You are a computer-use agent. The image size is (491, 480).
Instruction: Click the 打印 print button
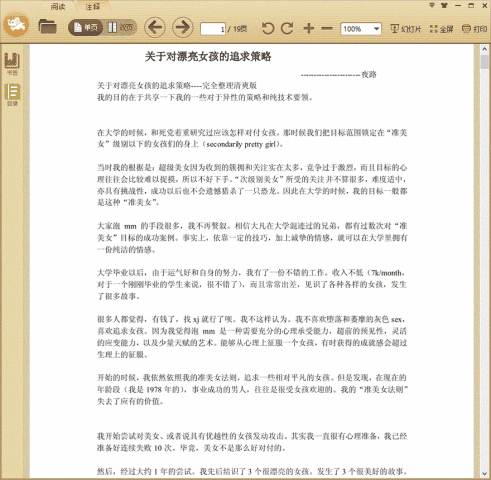click(x=475, y=29)
